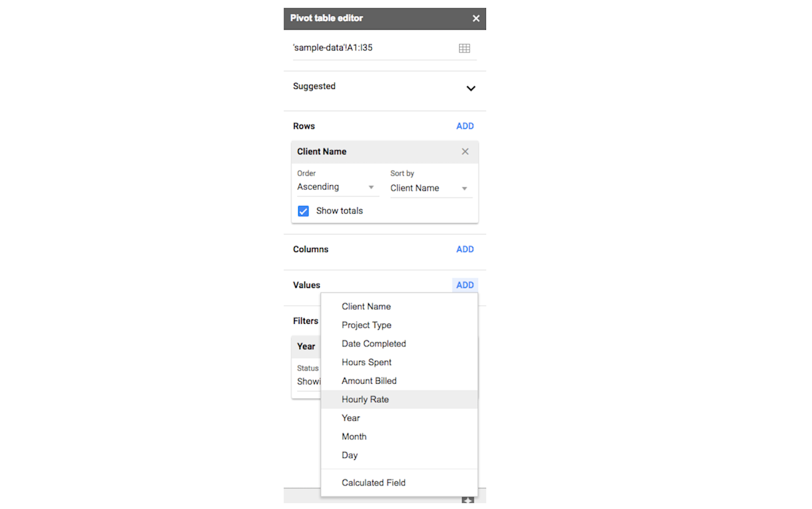Screen dimensions: 812x509
Task: Remove the Client Name row field
Action: 465,151
